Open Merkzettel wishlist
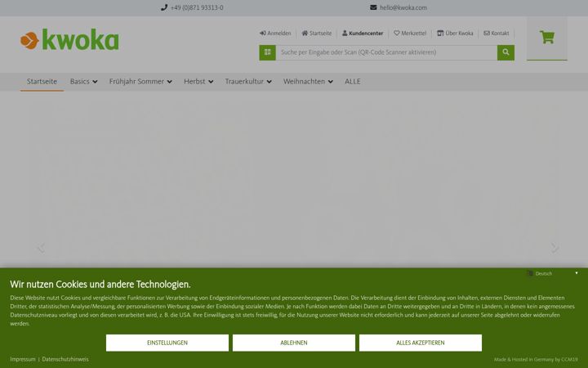588x368 pixels. point(410,34)
